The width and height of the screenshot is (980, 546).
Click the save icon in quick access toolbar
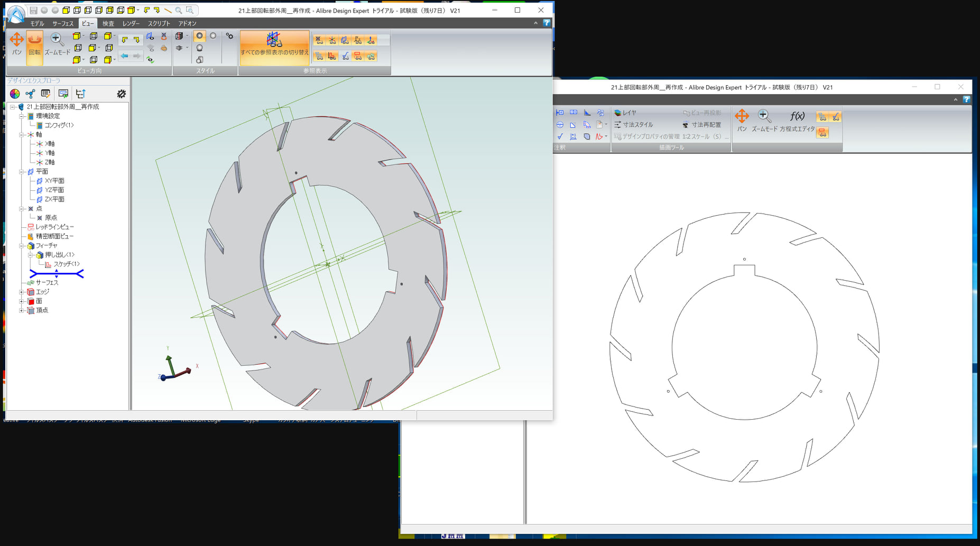tap(33, 10)
